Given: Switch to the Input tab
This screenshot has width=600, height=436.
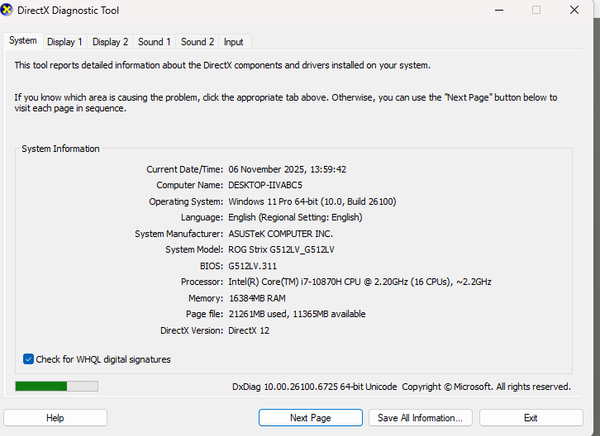Looking at the screenshot, I should click(233, 42).
